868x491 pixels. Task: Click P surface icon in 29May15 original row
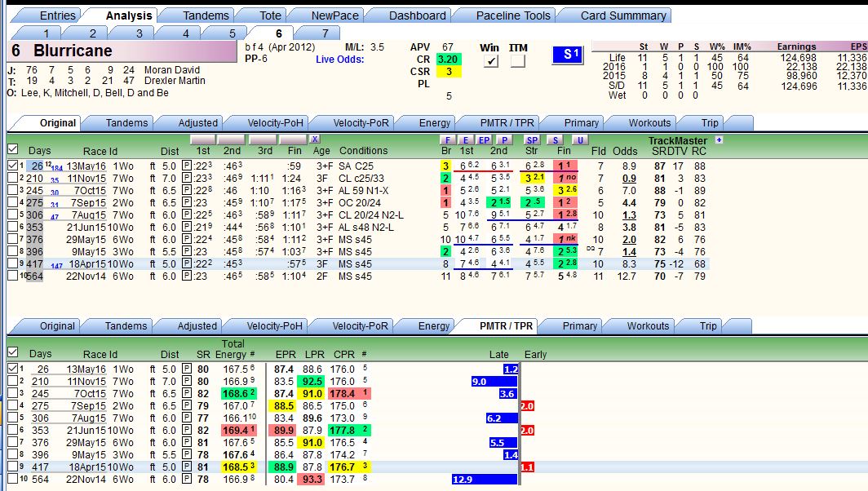(187, 239)
